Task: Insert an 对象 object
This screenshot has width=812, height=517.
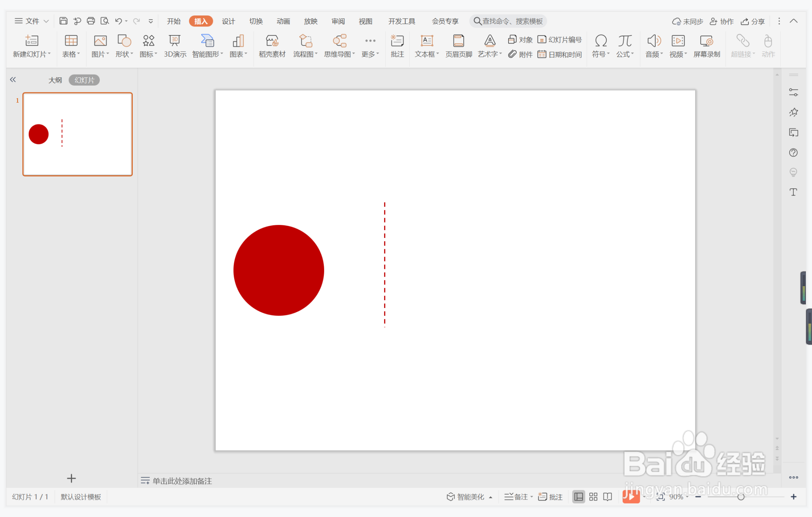Action: pyautogui.click(x=520, y=40)
